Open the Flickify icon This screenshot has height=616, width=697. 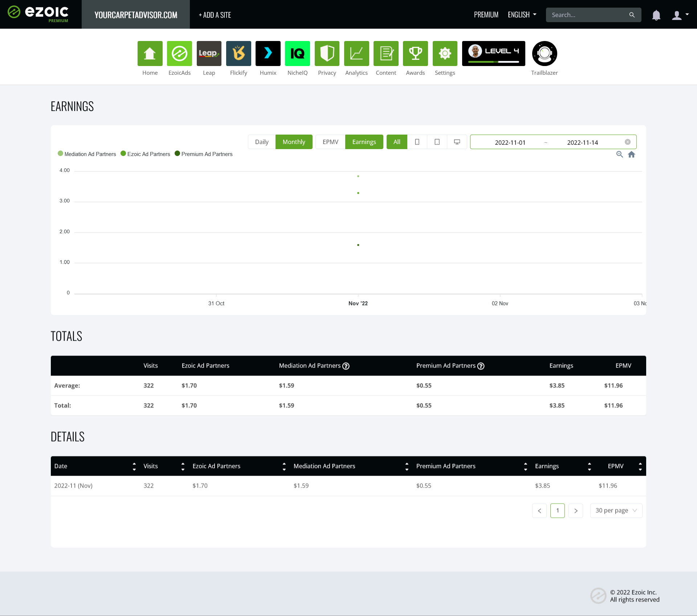click(239, 53)
